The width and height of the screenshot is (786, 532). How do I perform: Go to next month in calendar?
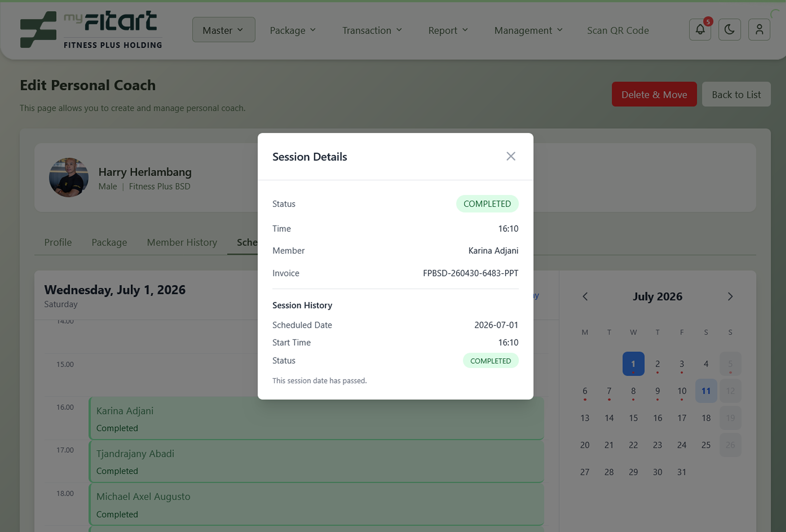click(730, 296)
